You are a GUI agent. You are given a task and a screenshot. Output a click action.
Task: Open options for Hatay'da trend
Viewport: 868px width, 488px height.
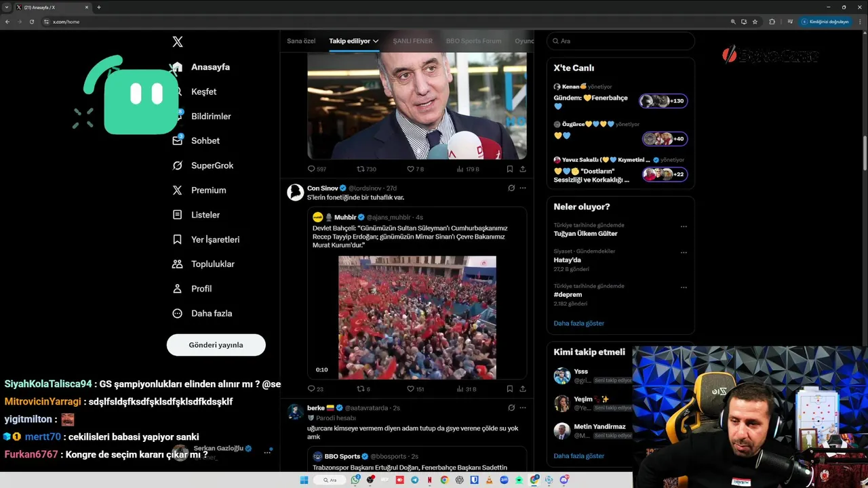(684, 253)
